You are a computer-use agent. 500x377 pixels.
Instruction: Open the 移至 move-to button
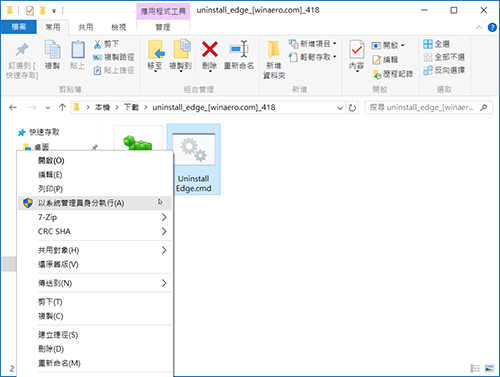(156, 55)
